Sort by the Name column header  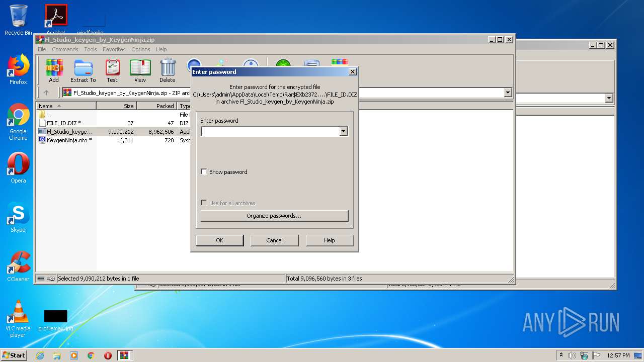click(67, 106)
